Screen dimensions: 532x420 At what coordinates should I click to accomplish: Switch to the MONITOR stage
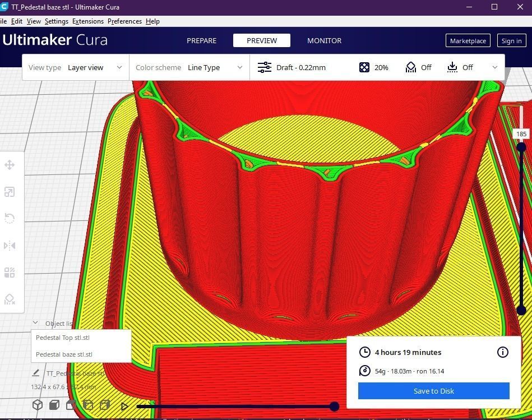[325, 40]
